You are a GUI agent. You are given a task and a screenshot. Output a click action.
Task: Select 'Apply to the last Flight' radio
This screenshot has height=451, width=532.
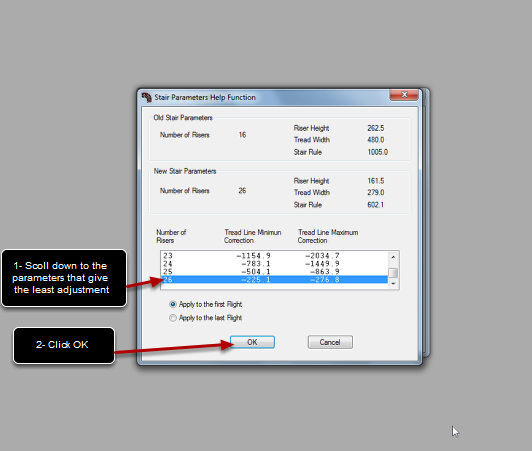[173, 318]
